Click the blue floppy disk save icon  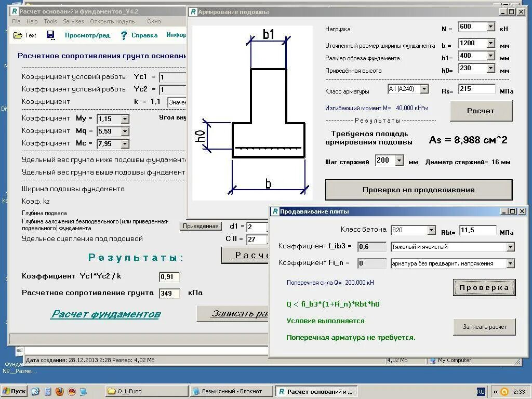(x=50, y=35)
